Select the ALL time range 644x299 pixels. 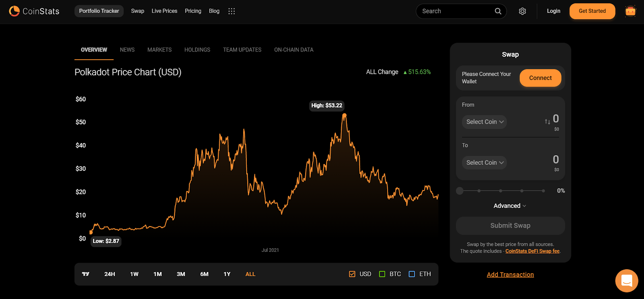(x=250, y=274)
